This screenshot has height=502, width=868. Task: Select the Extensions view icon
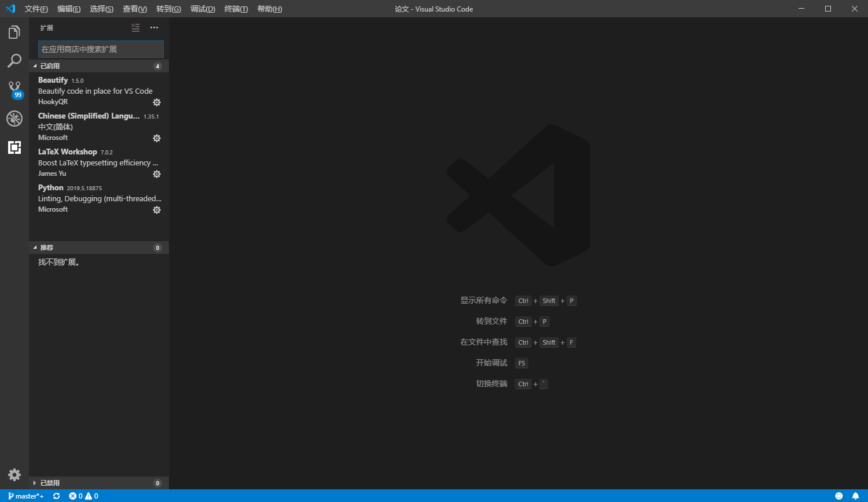point(14,147)
